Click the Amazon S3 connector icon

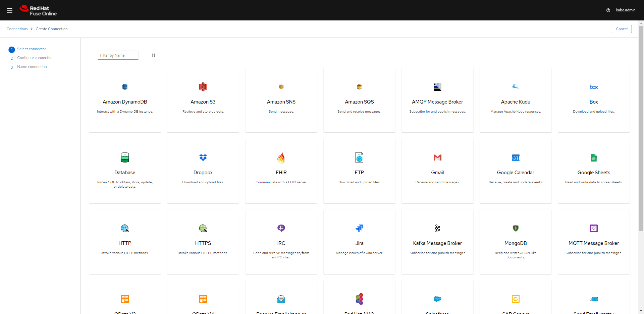coord(203,87)
